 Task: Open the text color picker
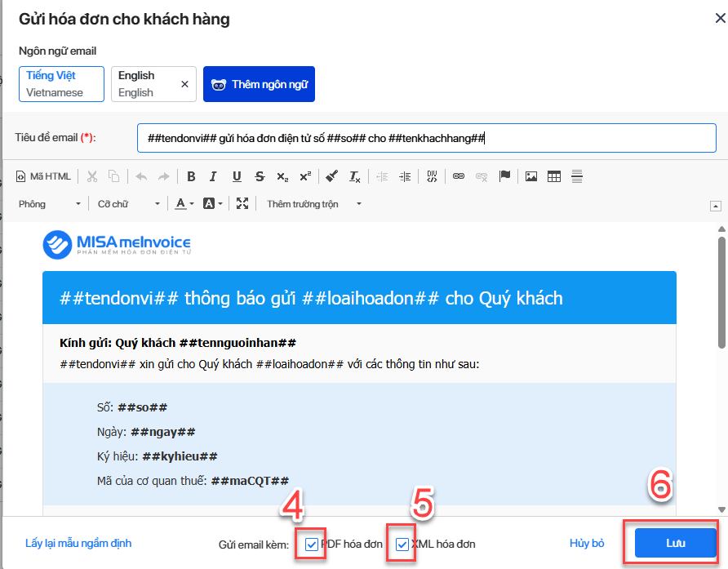(184, 204)
